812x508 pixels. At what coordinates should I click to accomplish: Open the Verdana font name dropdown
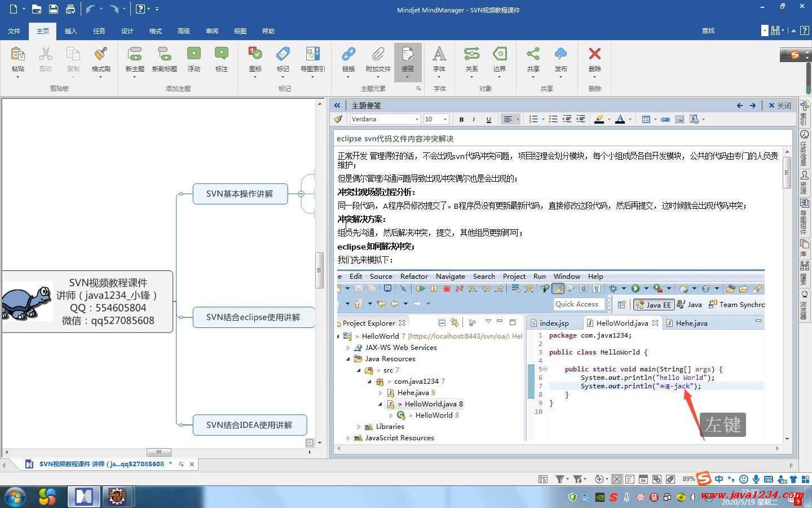point(417,119)
